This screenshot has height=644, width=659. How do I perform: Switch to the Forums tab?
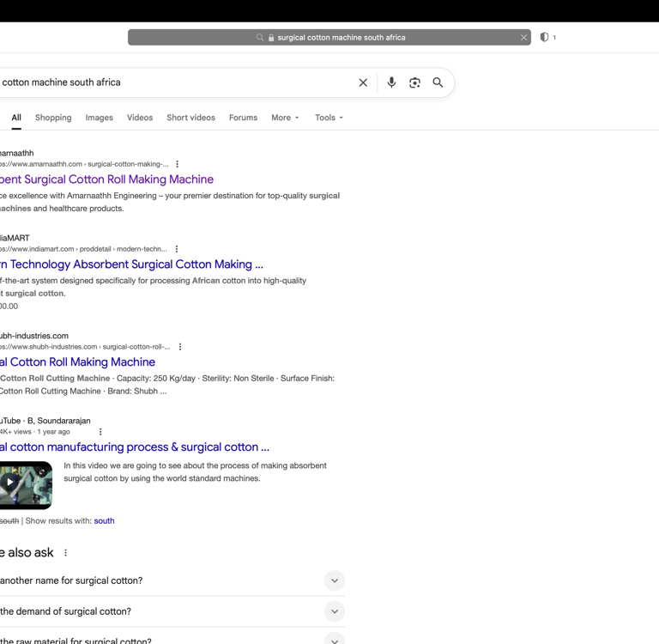pos(243,118)
